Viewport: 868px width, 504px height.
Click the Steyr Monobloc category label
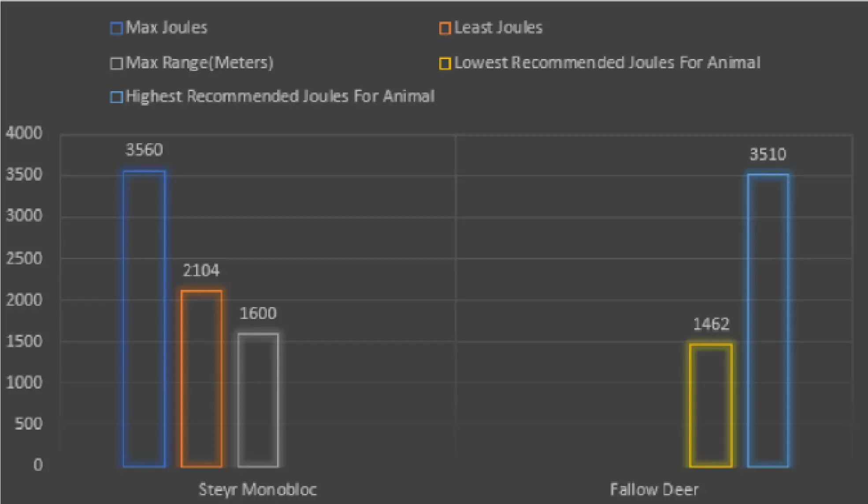point(258,489)
